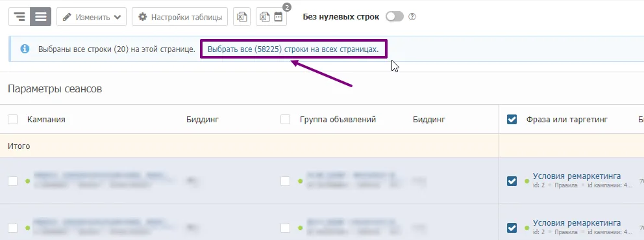Check the Кампания column header checkbox
The image size is (644, 240).
tap(13, 120)
